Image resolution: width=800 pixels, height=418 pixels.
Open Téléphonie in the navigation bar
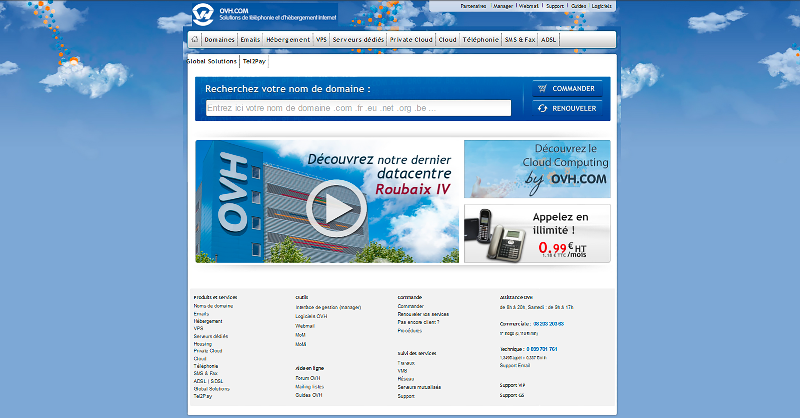point(481,39)
